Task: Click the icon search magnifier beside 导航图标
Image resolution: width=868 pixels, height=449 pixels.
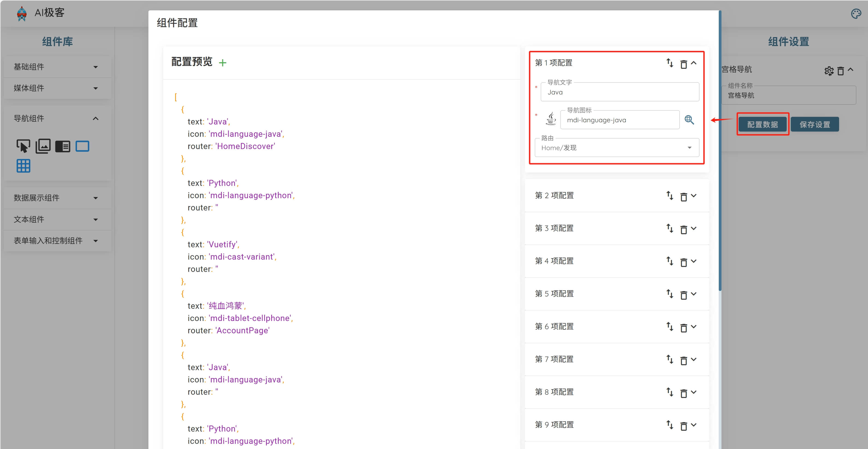Action: click(689, 120)
